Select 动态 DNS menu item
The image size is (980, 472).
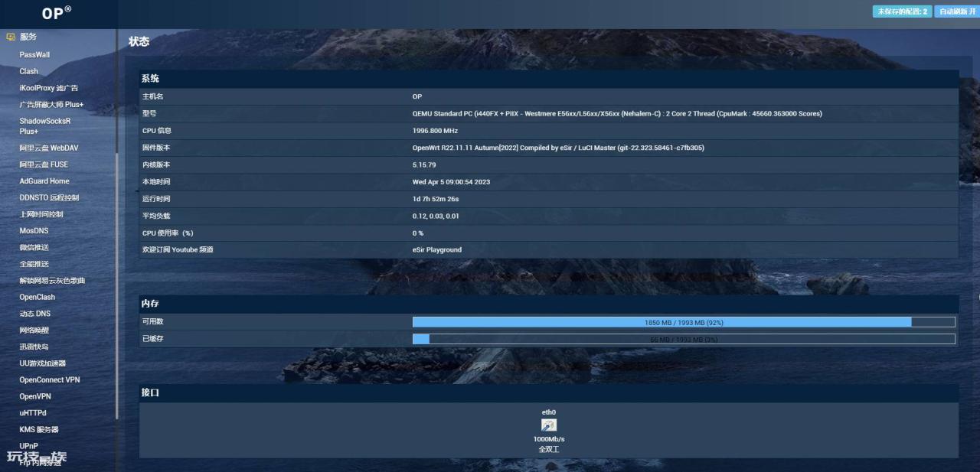(x=34, y=314)
